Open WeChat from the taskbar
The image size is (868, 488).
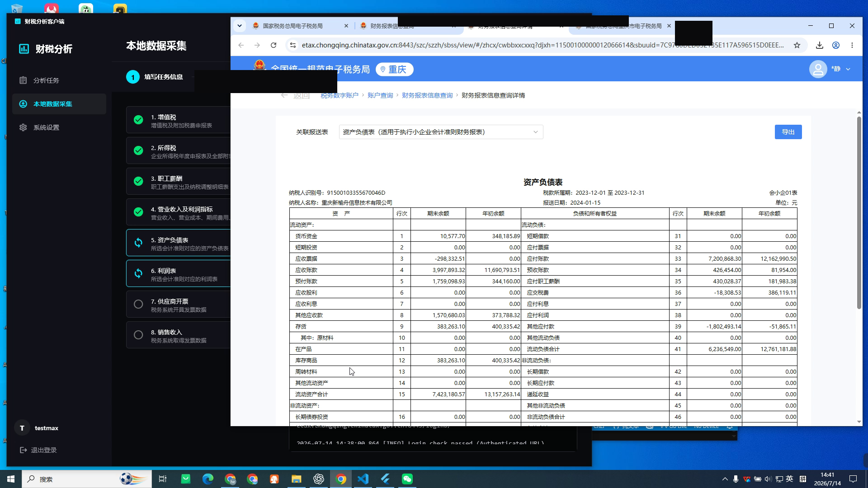pyautogui.click(x=407, y=479)
